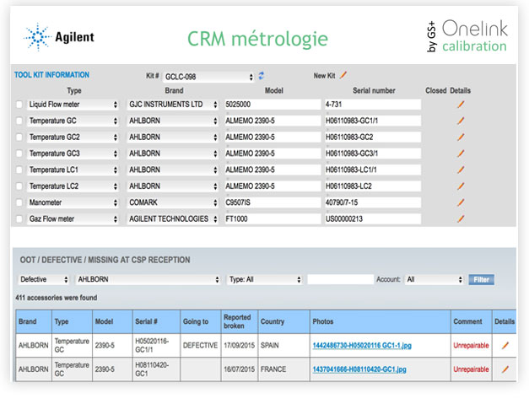Open details pencil for the Manometer row

click(461, 202)
